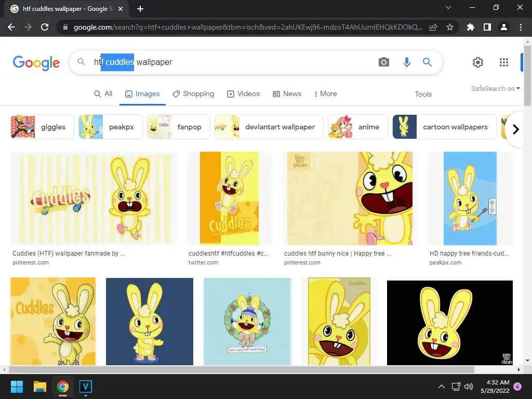Filter by deviantart wallpaper chip
This screenshot has width=532, height=399.
[269, 127]
